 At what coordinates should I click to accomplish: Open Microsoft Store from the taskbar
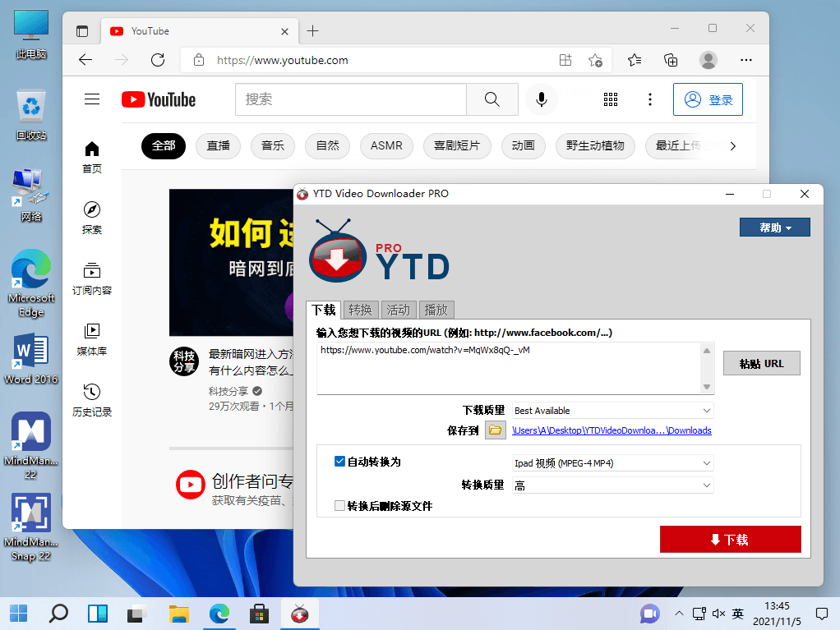[259, 614]
